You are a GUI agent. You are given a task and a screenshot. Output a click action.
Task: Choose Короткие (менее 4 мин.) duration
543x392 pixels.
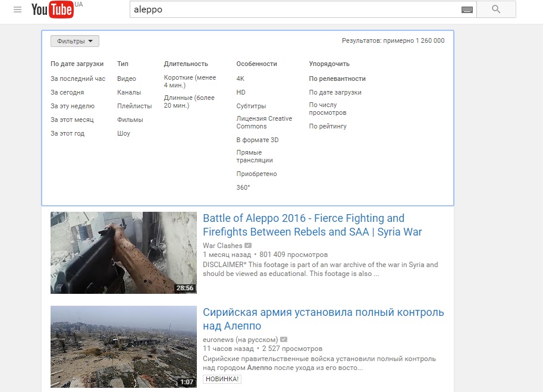point(190,81)
